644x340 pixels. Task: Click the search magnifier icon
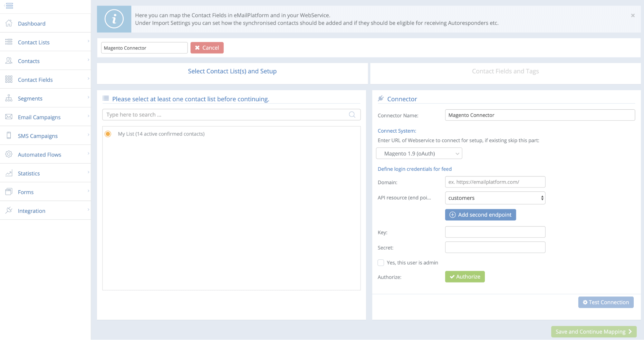(352, 115)
